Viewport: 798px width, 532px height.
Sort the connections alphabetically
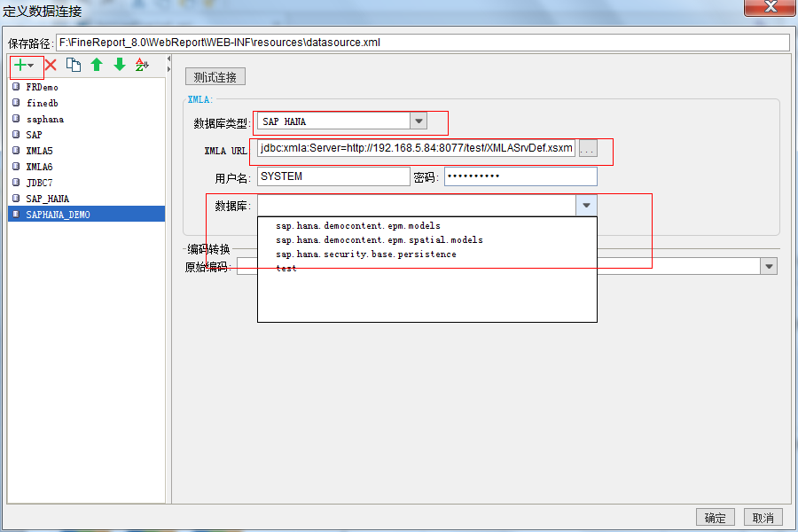[142, 65]
